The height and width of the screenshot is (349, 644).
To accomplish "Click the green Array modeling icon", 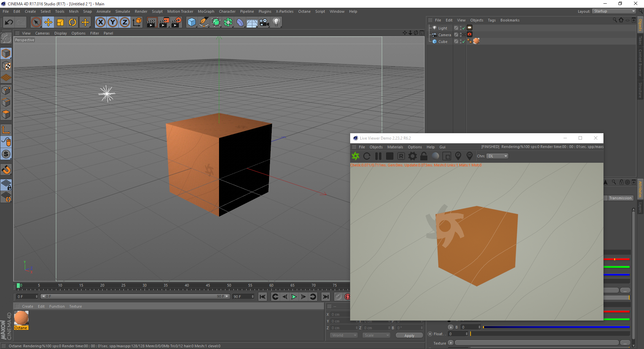I will point(228,22).
